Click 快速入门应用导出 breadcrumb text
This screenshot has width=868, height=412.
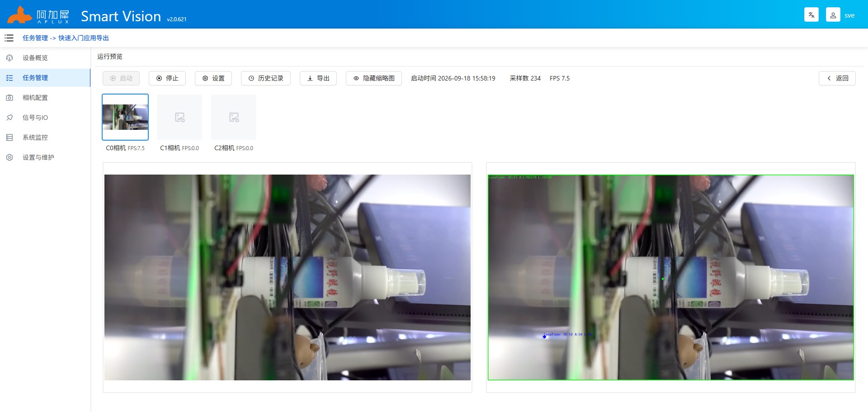(x=84, y=38)
